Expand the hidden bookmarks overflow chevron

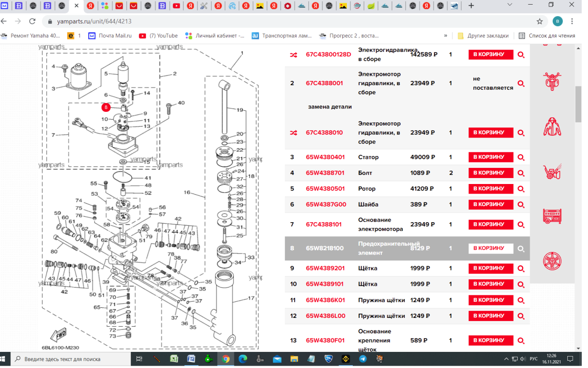[446, 35]
